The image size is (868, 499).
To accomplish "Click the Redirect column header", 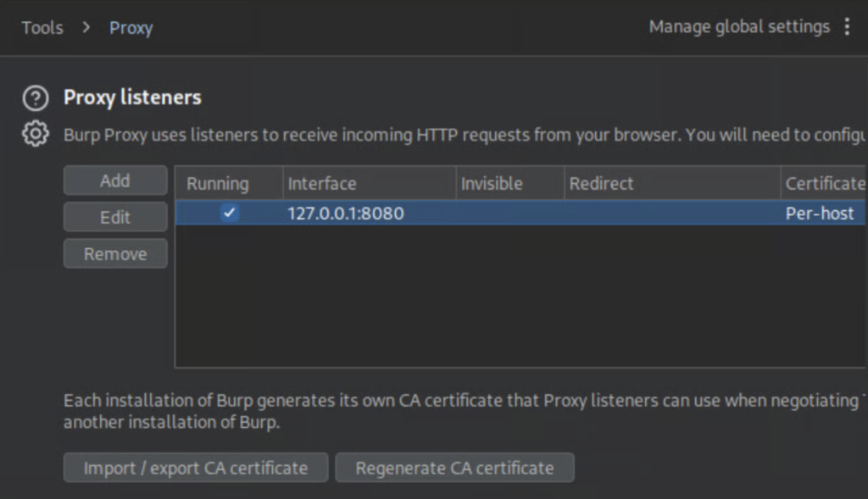I will (x=602, y=183).
